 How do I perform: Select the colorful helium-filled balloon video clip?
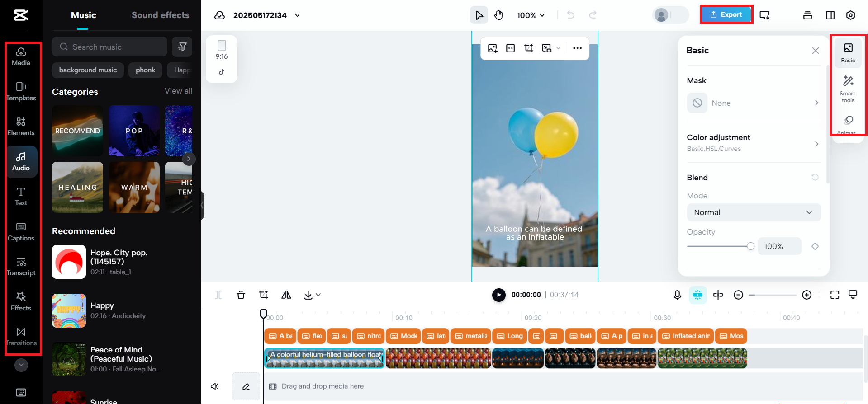[x=324, y=358]
